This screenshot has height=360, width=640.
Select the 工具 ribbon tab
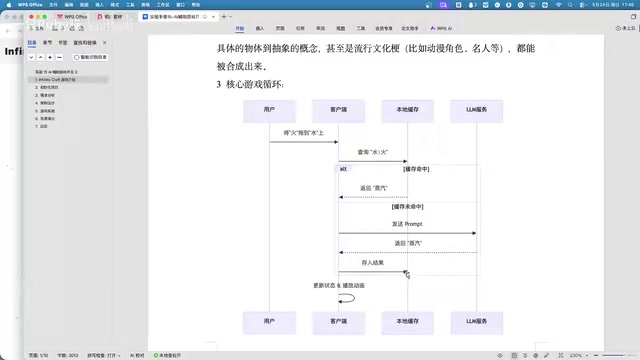point(361,29)
